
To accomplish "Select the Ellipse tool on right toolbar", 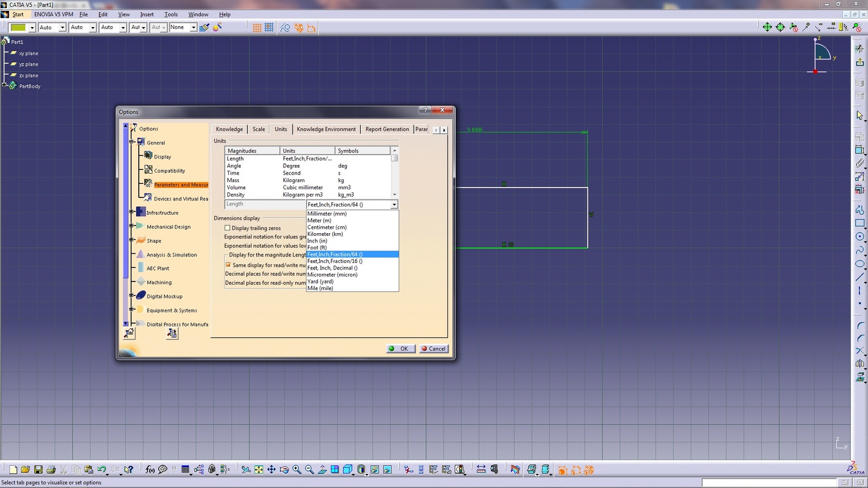I will pyautogui.click(x=860, y=264).
